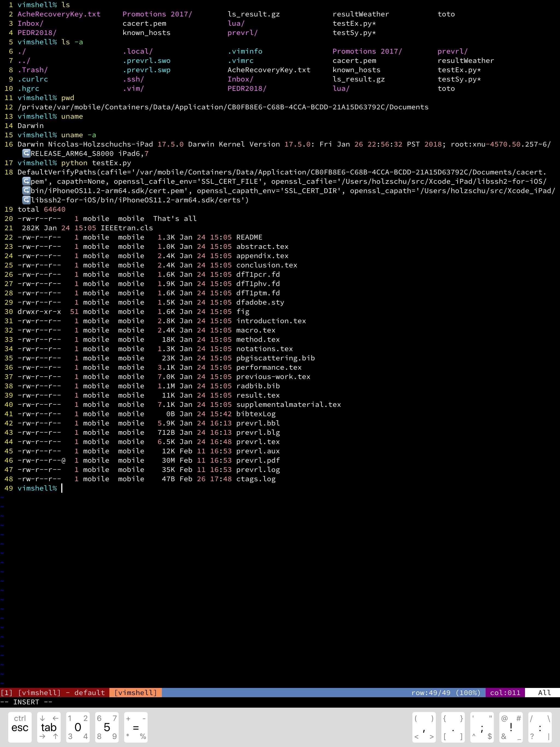Click the All scroll indicator in the status line
The width and height of the screenshot is (560, 747).
(x=544, y=693)
